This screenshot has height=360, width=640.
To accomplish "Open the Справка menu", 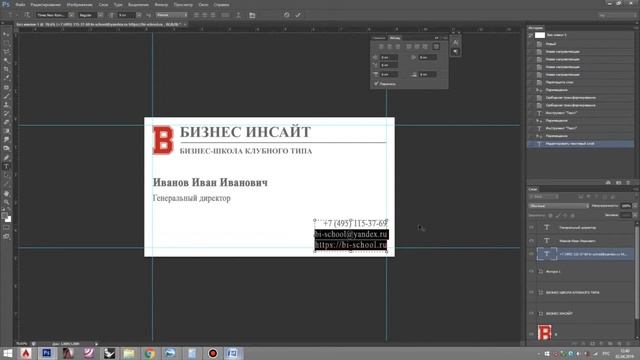I will (221, 4).
